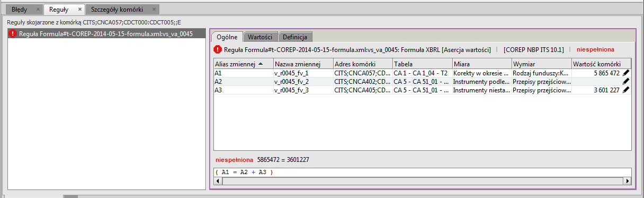Click the red error icon in rule header

[218, 49]
